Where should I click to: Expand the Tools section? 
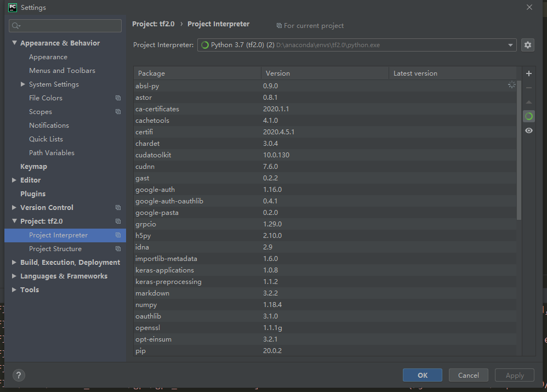click(x=14, y=289)
